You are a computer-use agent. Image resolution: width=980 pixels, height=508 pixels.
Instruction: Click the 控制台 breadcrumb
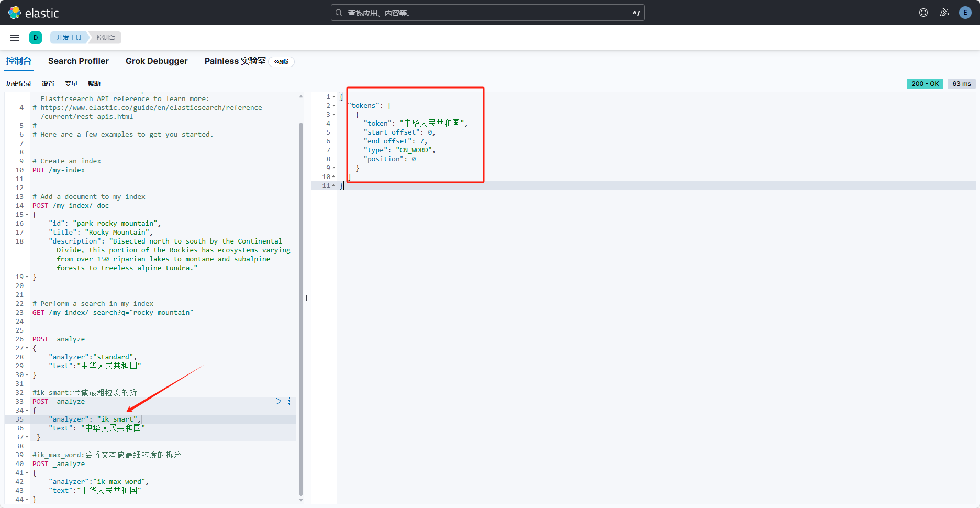105,38
